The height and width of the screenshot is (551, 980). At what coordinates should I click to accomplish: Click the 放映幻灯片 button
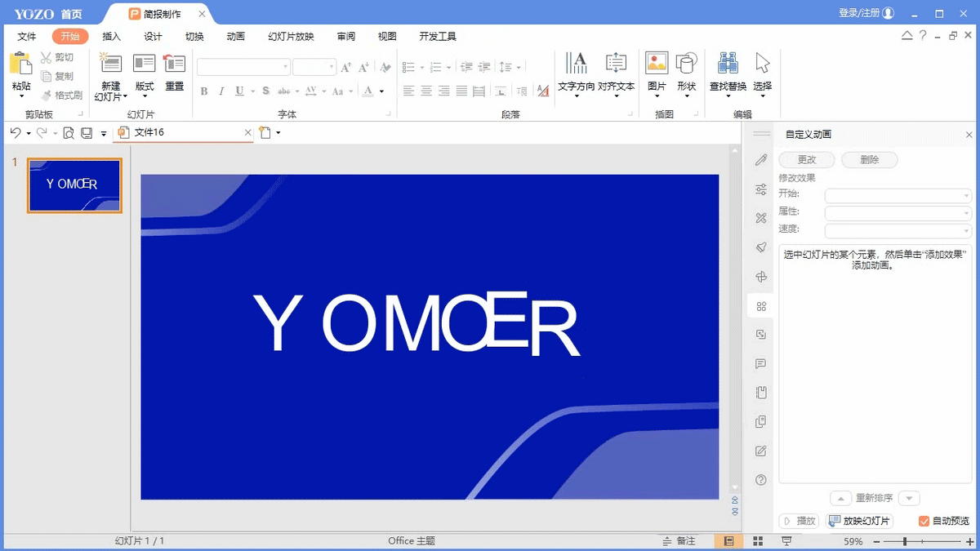(860, 521)
